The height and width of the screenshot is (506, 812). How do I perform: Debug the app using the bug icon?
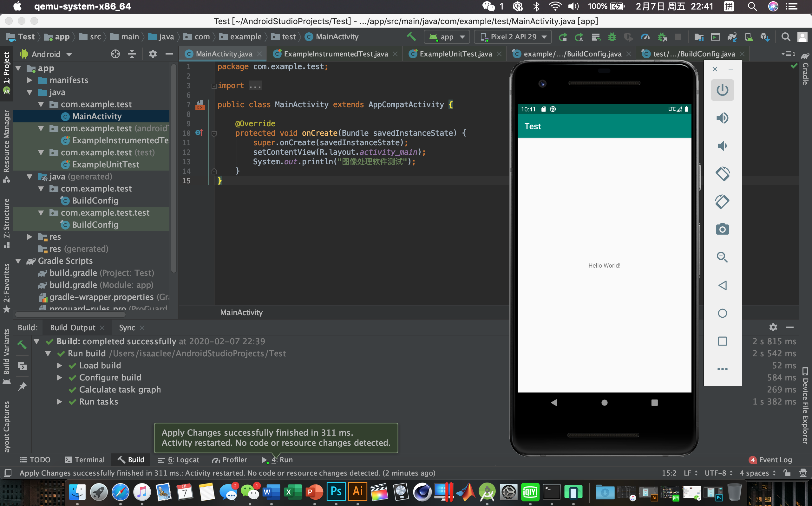tap(612, 37)
